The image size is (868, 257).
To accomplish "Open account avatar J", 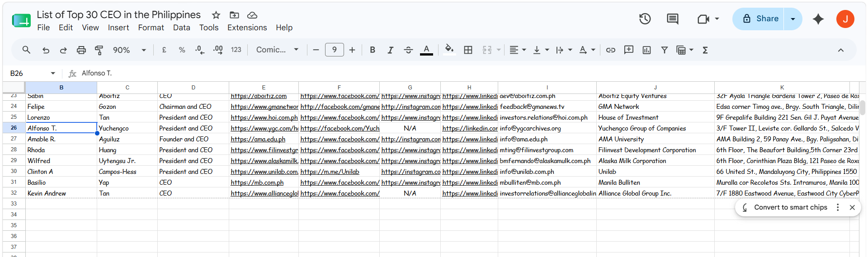I will pyautogui.click(x=845, y=19).
